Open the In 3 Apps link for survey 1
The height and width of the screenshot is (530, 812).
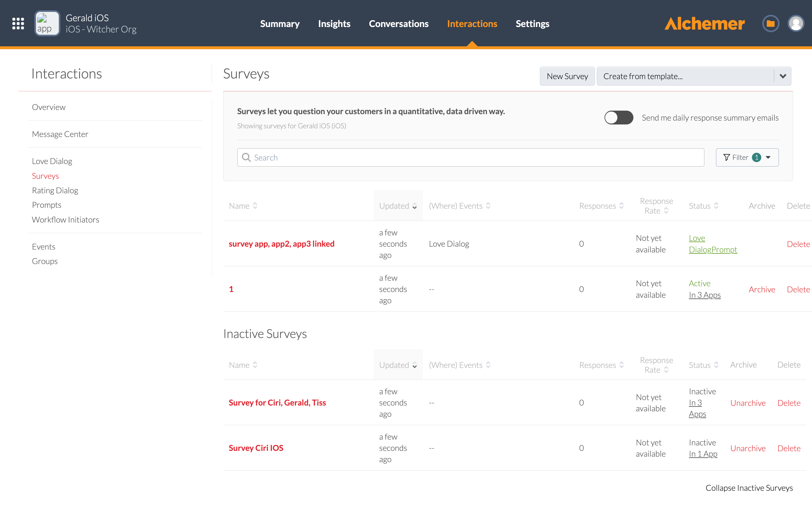pos(704,295)
